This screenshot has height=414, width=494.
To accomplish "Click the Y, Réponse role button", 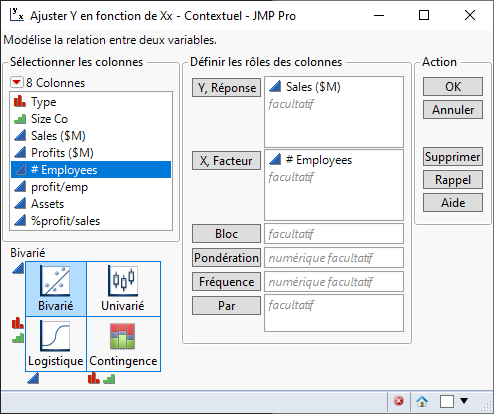I will click(x=226, y=88).
